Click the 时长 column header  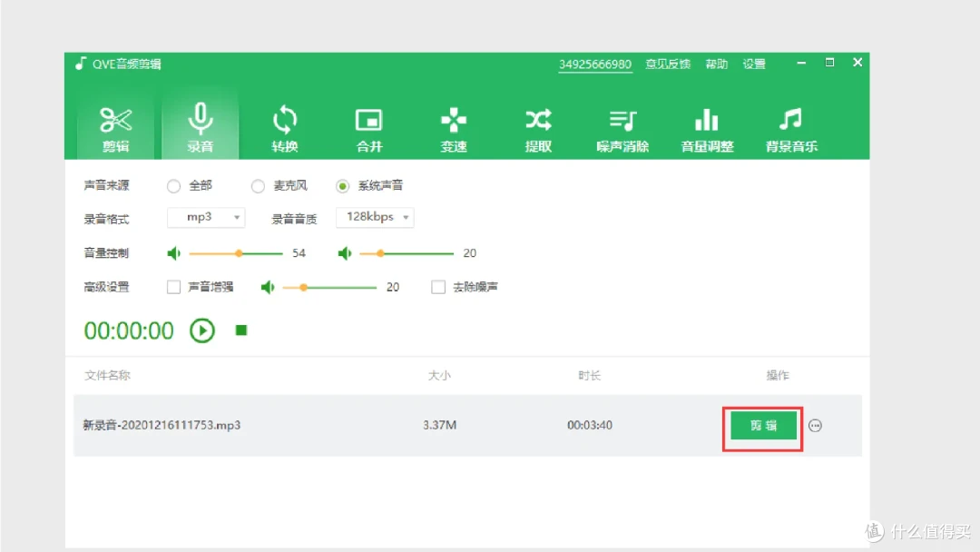coord(590,375)
